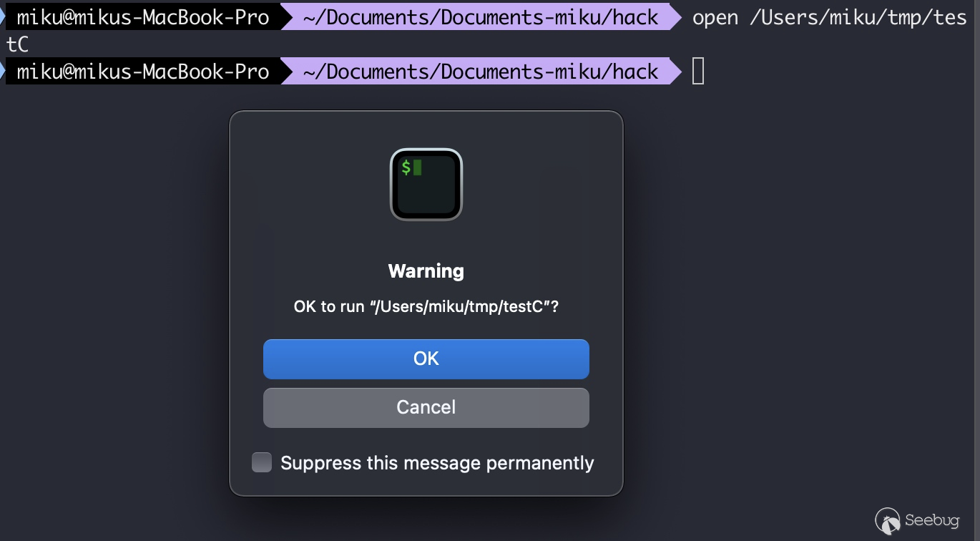Click the Suppress this message permanently label
This screenshot has width=980, height=541.
[437, 463]
